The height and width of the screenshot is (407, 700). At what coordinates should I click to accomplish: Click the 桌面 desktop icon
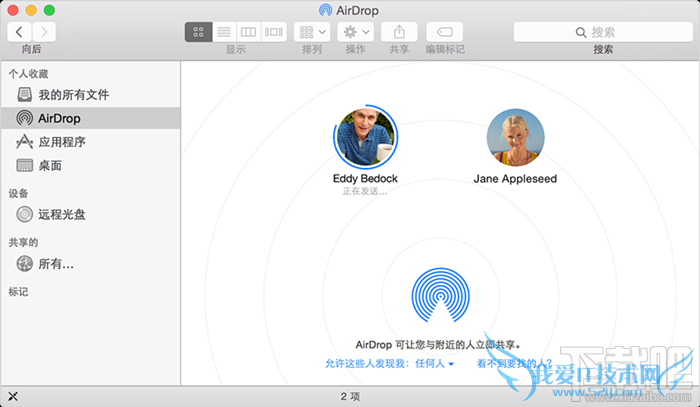(x=25, y=166)
